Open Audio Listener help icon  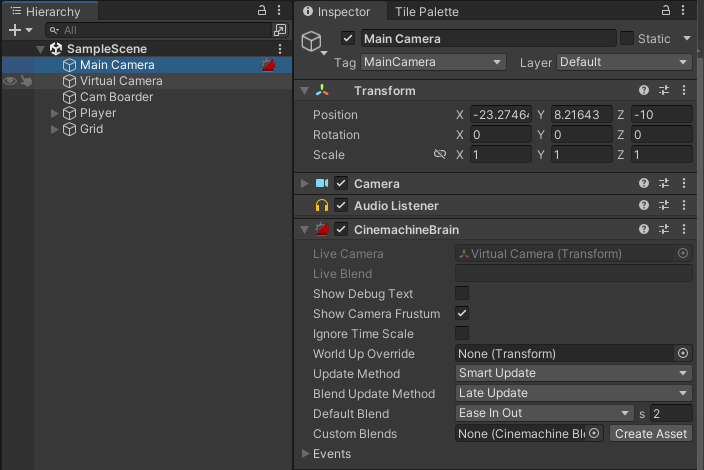pos(644,205)
